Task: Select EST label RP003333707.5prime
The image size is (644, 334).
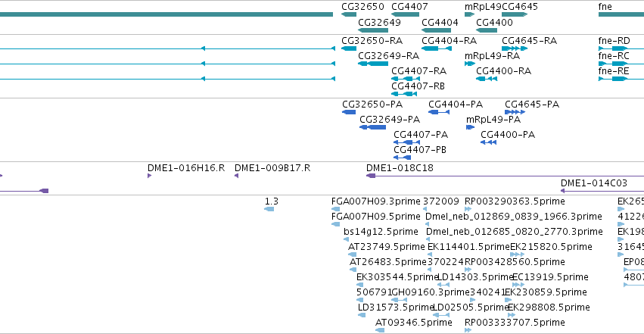Action: click(515, 323)
